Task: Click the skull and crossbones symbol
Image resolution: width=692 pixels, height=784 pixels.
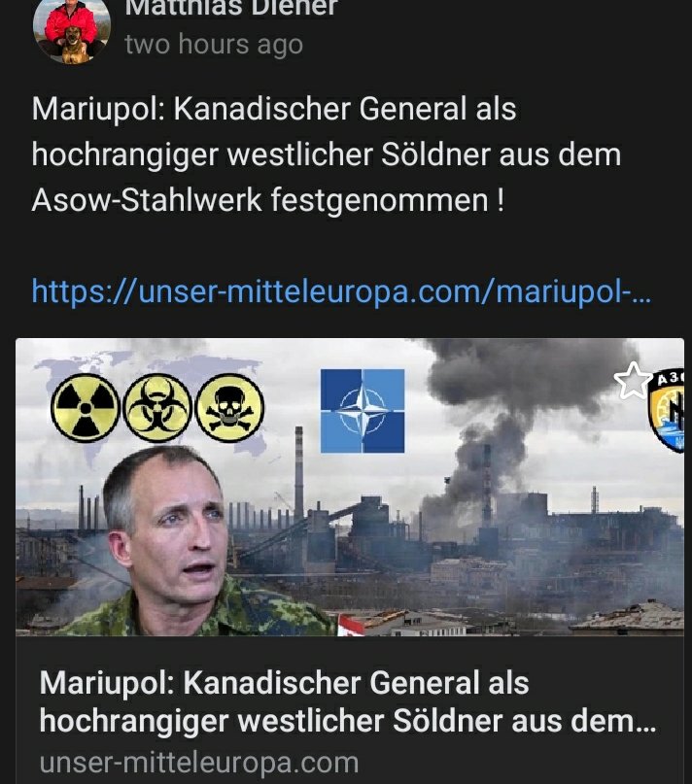Action: click(229, 408)
